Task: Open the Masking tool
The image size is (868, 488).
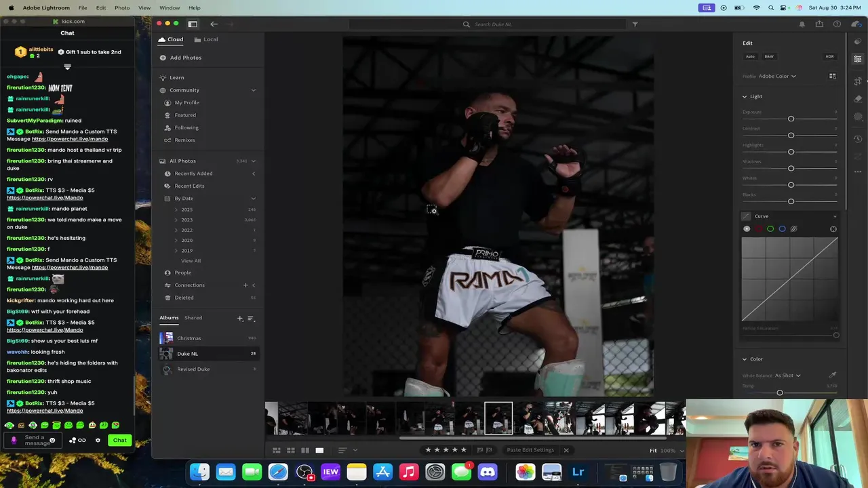Action: coord(858,117)
